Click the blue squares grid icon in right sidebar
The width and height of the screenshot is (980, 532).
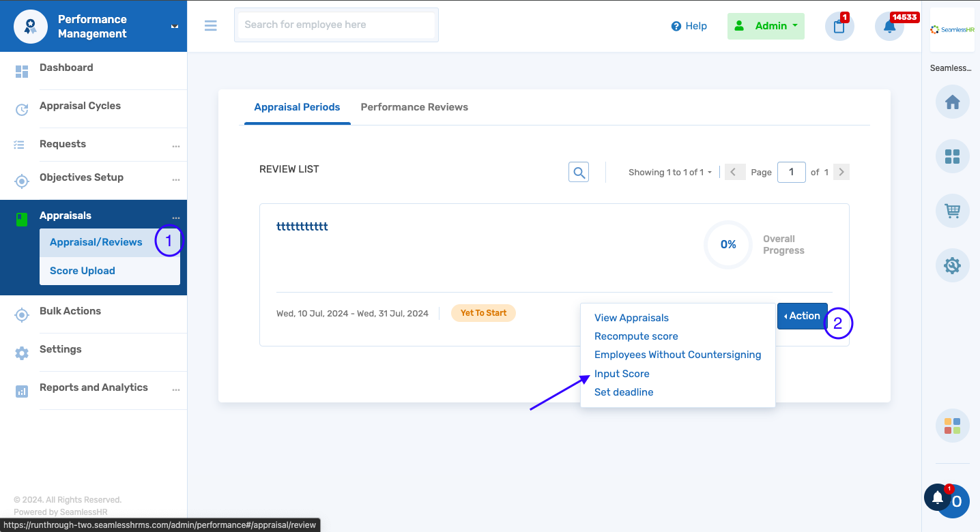[x=952, y=156]
